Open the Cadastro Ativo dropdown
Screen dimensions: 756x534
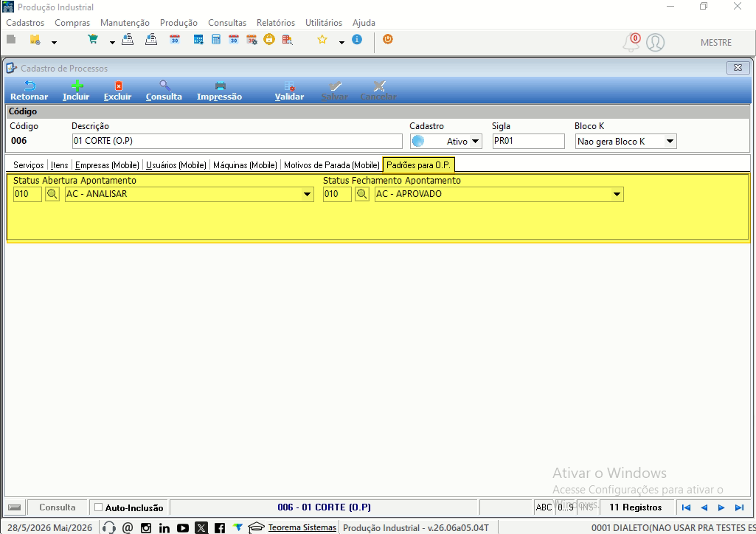coord(475,141)
